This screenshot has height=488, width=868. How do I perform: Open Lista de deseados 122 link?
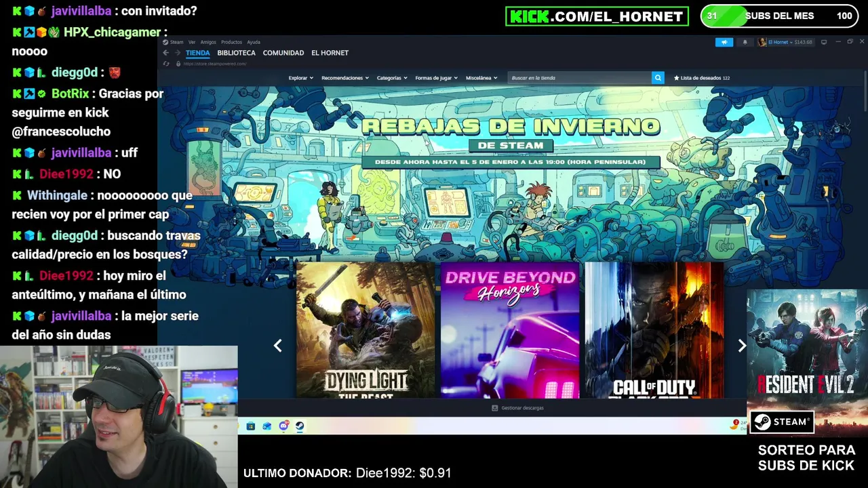(x=702, y=78)
